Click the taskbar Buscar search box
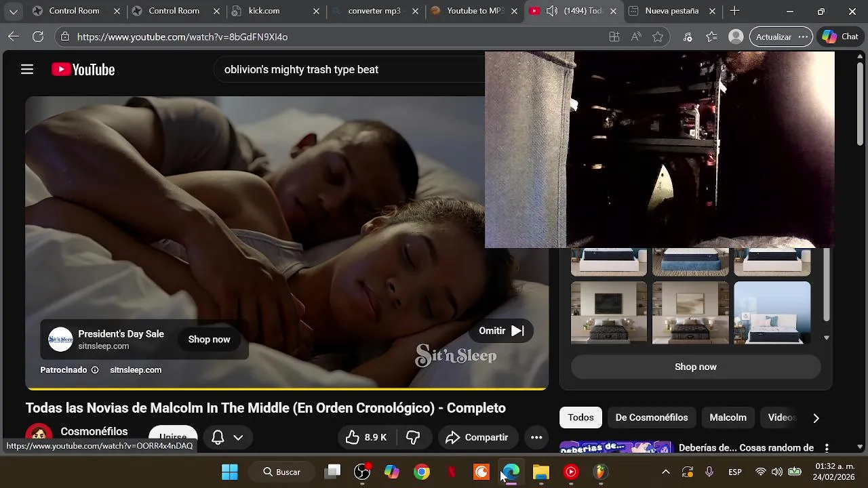 tap(283, 472)
